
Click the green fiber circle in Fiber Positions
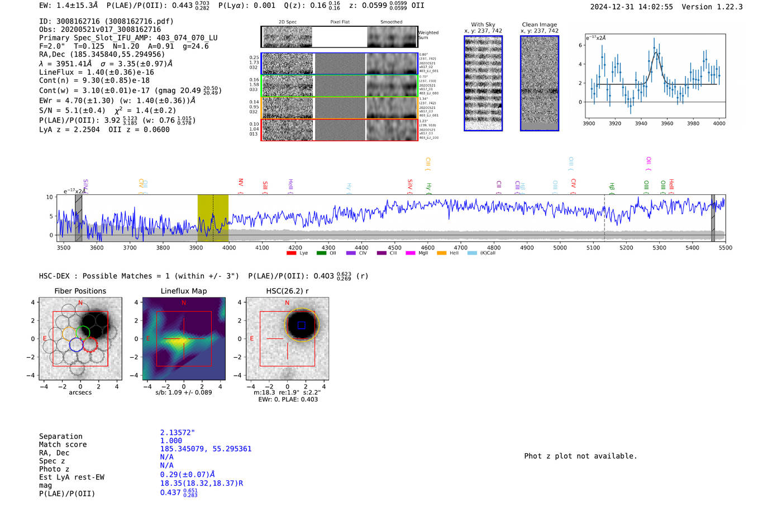point(83,333)
